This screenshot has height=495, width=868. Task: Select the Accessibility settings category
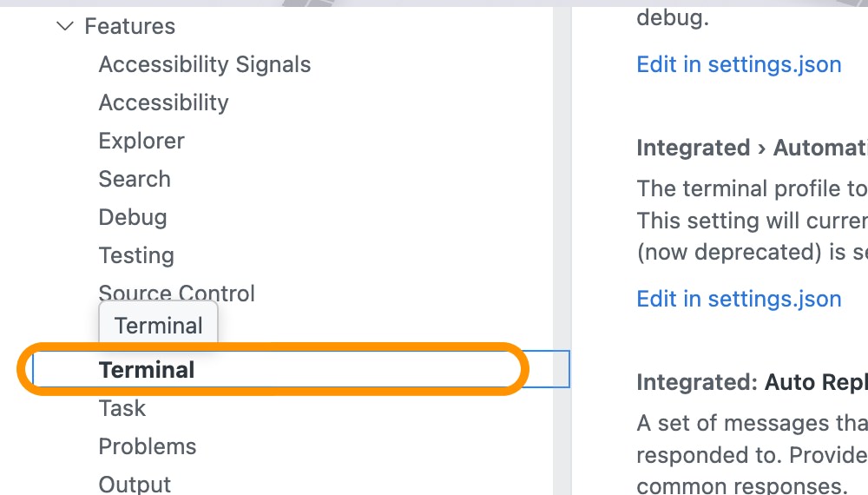[163, 103]
